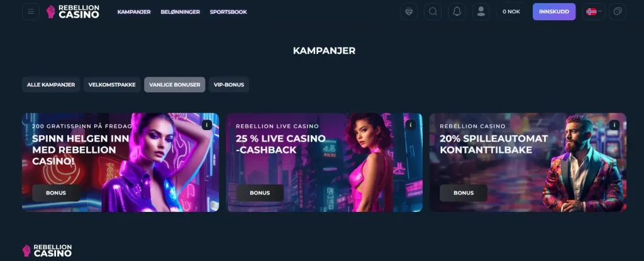Select the Alle Kampanjer filter tab

51,85
